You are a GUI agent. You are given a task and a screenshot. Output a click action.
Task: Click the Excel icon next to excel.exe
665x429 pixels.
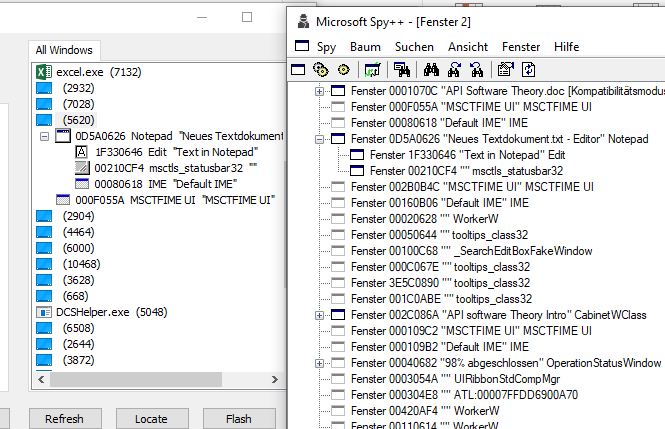[x=44, y=72]
